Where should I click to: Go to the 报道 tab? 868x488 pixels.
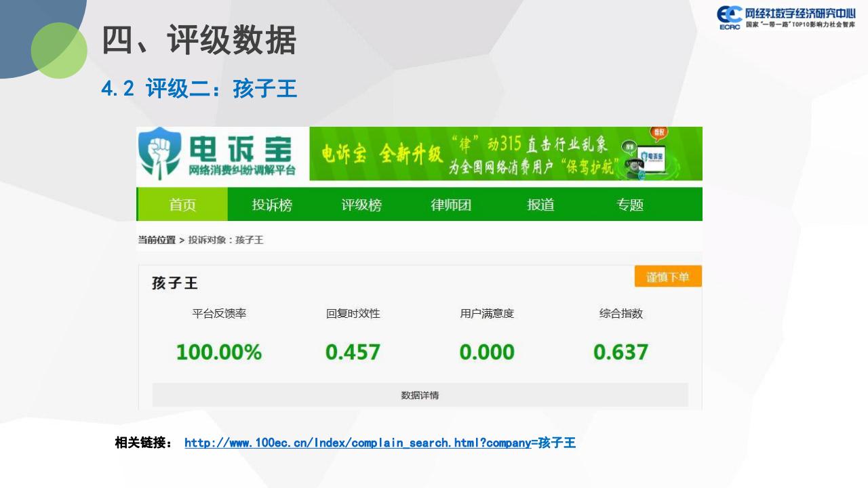click(540, 205)
